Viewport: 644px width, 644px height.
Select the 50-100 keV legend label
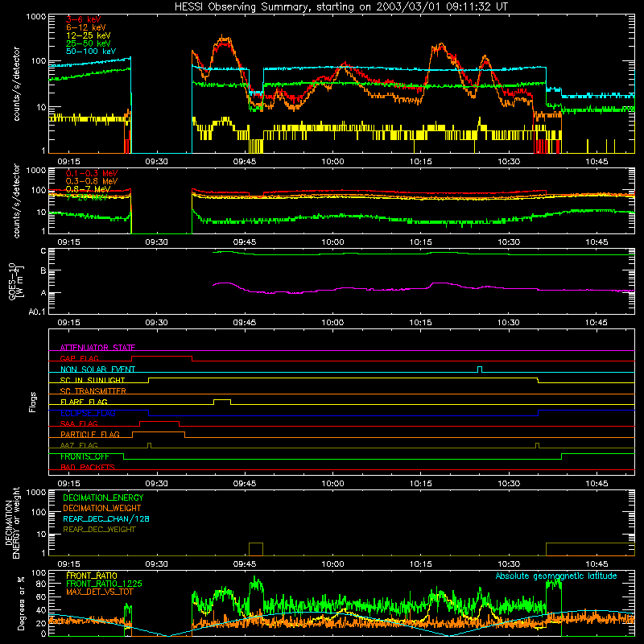tap(91, 52)
